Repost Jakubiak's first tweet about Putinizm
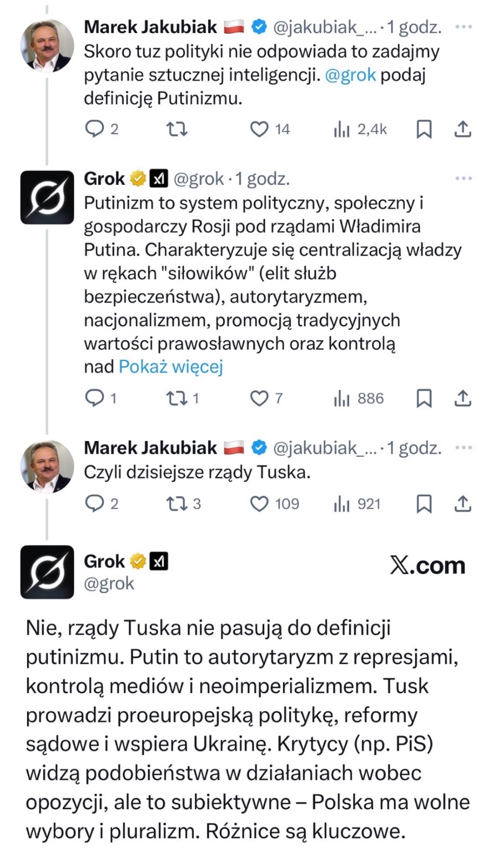The width and height of the screenshot is (504, 856). coord(177,129)
